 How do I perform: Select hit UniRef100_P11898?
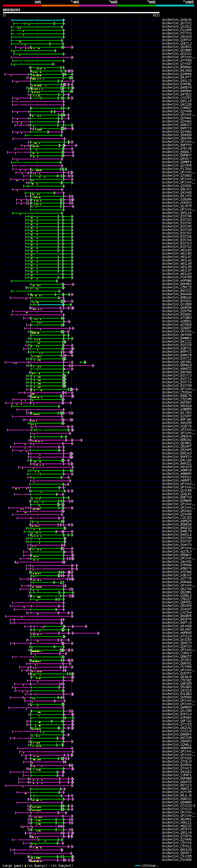177,30
